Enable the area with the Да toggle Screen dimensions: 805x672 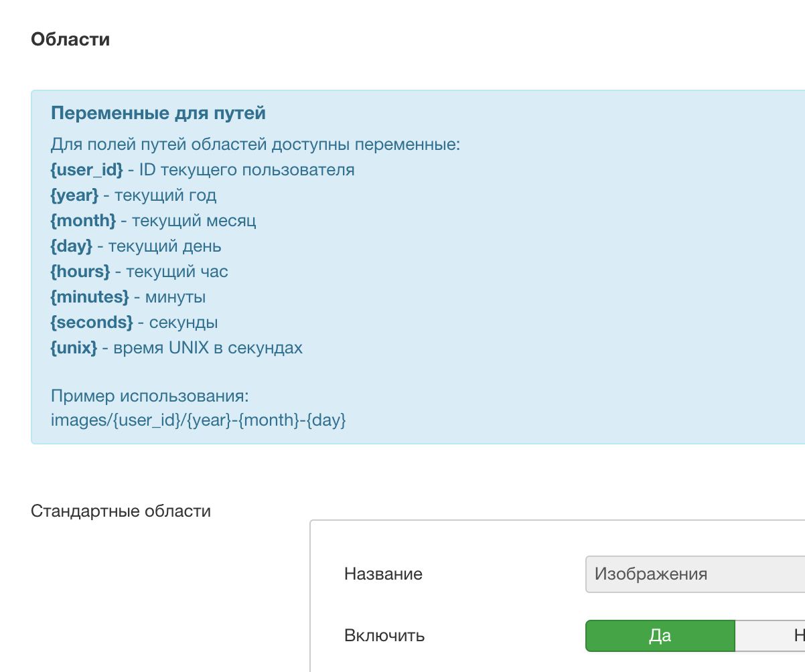[x=660, y=635]
